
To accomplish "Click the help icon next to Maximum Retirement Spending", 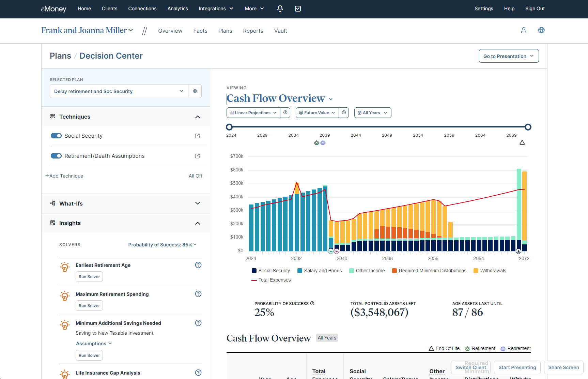I will click(198, 293).
